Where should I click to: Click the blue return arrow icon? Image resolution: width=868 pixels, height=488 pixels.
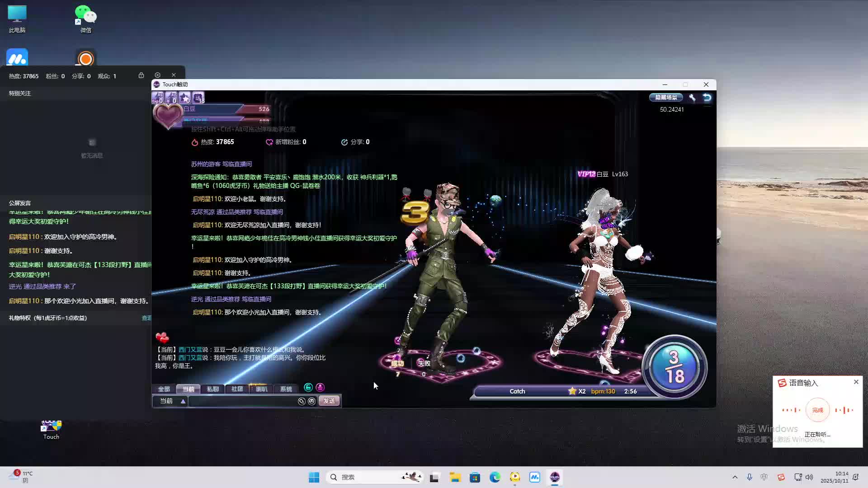tap(707, 98)
